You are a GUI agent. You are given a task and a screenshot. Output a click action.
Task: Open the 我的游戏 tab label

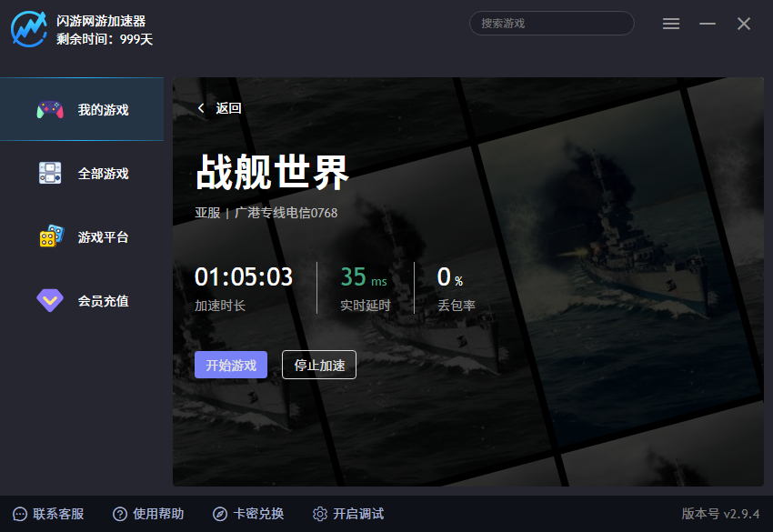[103, 109]
